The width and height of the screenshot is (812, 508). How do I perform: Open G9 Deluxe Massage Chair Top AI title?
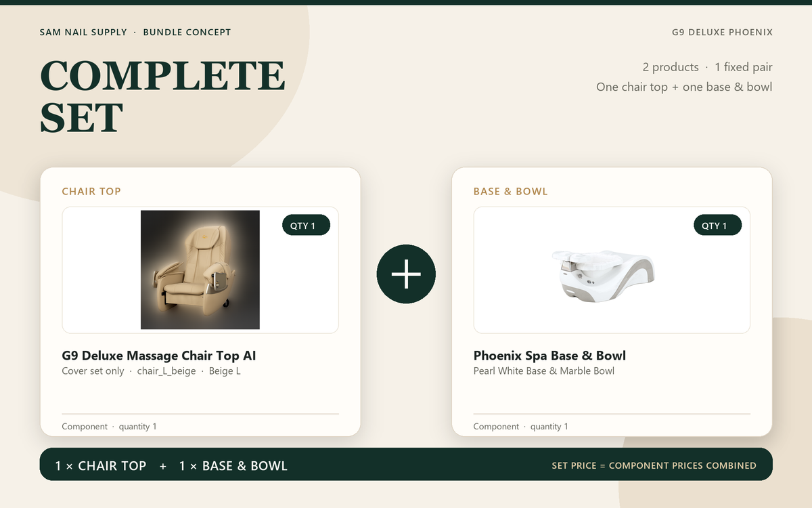point(158,356)
